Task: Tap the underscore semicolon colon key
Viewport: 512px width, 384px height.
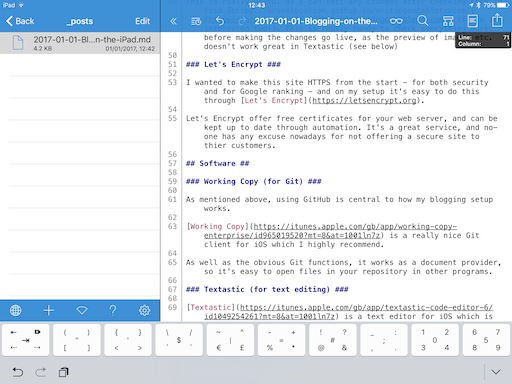Action: click(x=384, y=340)
